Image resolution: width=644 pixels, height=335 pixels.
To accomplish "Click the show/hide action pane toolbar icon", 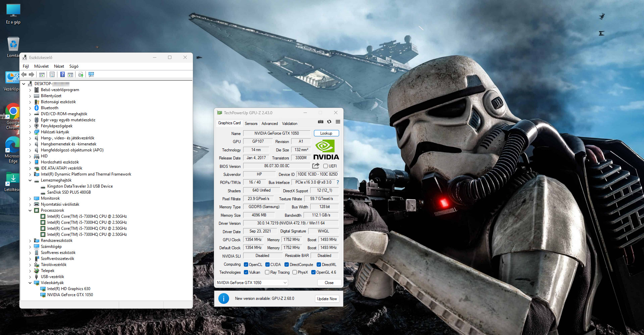I will coord(70,75).
